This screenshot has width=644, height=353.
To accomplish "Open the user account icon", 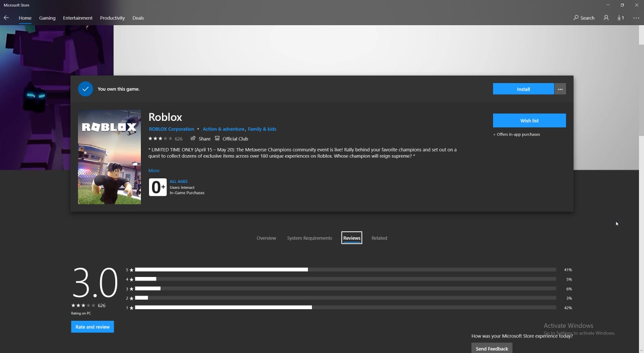I will [606, 18].
